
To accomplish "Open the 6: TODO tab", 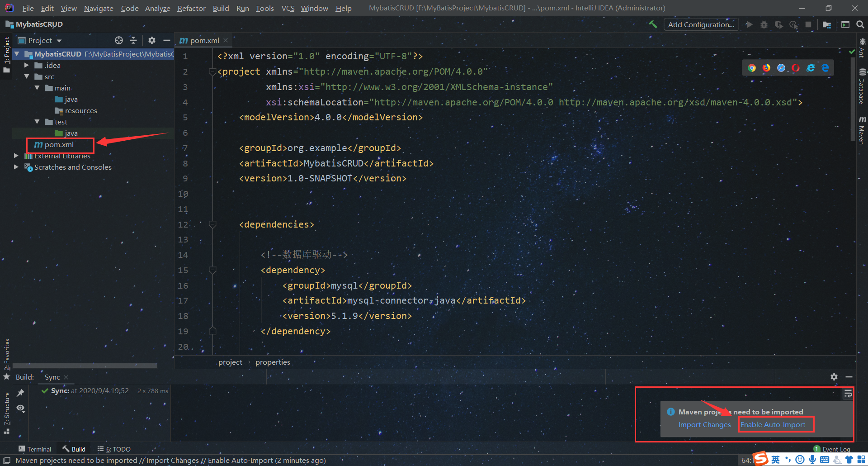I will 114,449.
